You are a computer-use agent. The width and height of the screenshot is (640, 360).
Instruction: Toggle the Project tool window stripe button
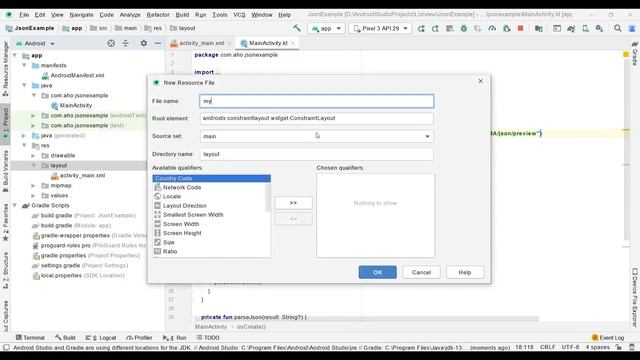point(5,124)
